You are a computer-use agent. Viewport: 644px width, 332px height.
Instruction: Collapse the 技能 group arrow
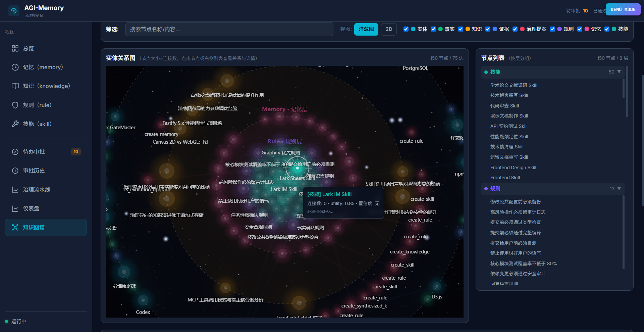(x=619, y=72)
